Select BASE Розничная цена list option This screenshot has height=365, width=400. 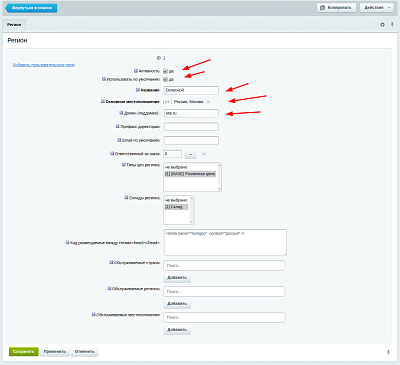[x=190, y=174]
